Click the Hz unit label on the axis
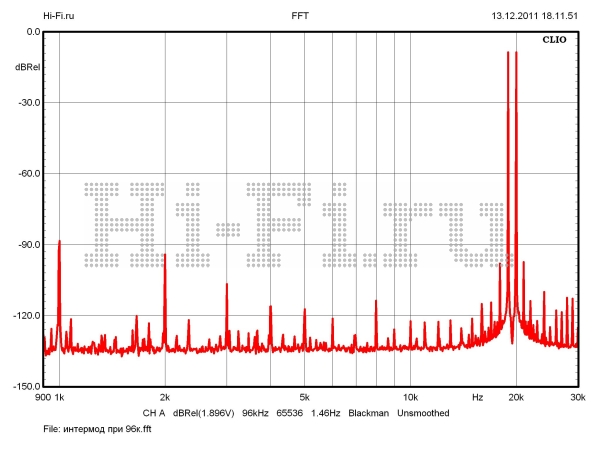The image size is (600, 450). 478,397
